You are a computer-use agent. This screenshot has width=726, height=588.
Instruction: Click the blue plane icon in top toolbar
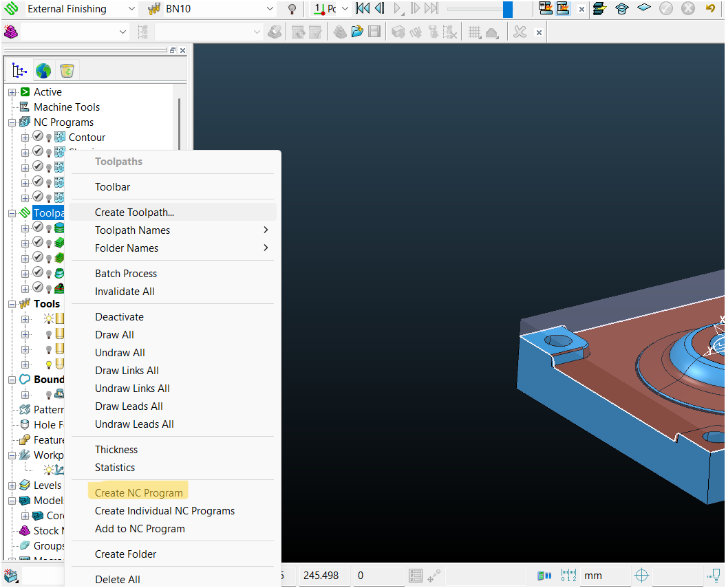(644, 8)
